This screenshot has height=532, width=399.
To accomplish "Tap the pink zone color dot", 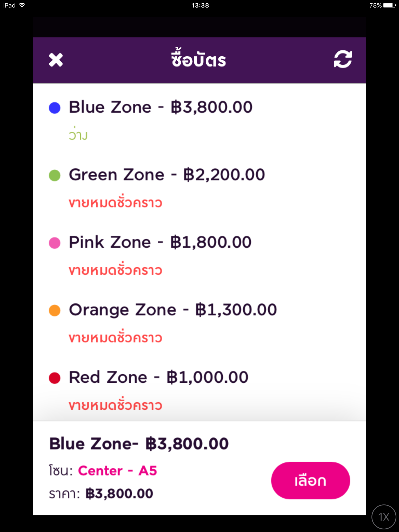I will [55, 243].
